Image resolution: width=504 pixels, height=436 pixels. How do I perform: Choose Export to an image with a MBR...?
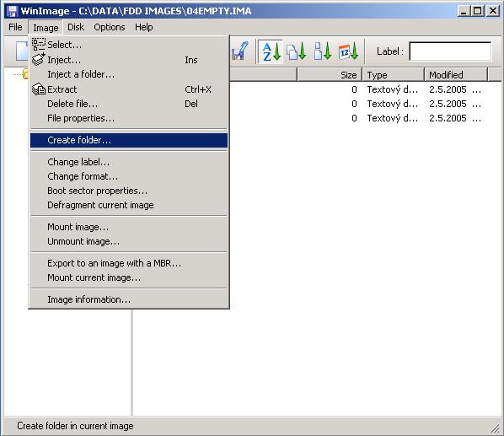pyautogui.click(x=129, y=264)
